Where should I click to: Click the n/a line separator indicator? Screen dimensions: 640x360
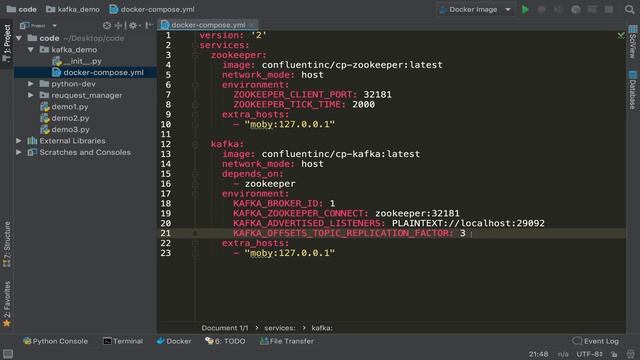(x=563, y=354)
